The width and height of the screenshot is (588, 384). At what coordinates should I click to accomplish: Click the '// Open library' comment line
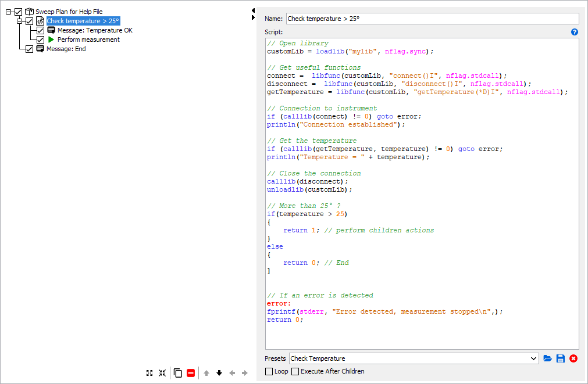[298, 43]
